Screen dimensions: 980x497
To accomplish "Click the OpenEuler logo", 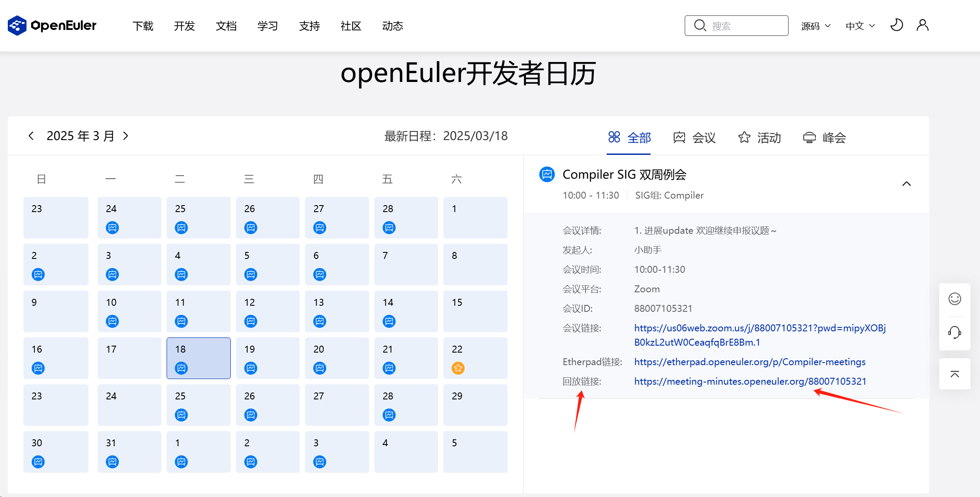I will (x=52, y=26).
